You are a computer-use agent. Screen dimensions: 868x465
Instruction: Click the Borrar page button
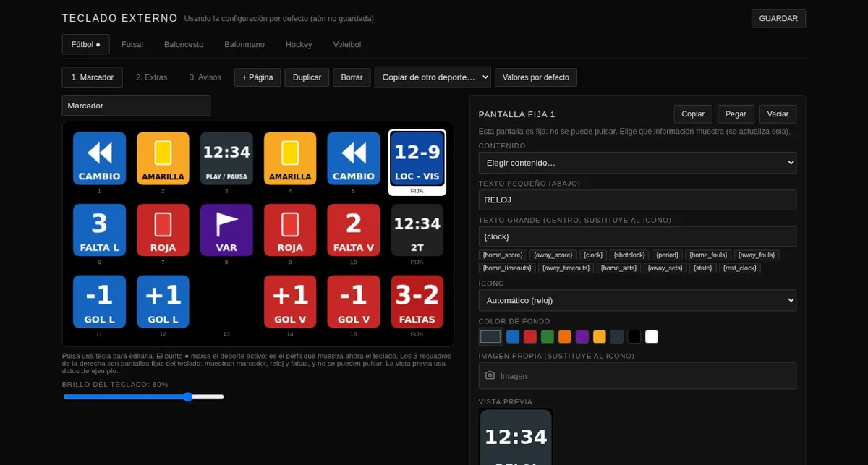pos(352,77)
